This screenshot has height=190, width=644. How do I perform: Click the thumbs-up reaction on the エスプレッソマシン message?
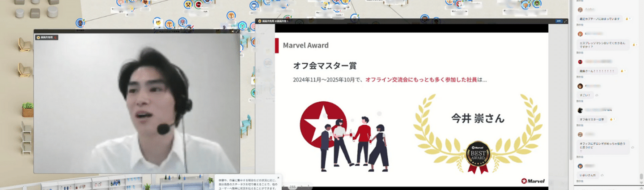[x=635, y=45]
